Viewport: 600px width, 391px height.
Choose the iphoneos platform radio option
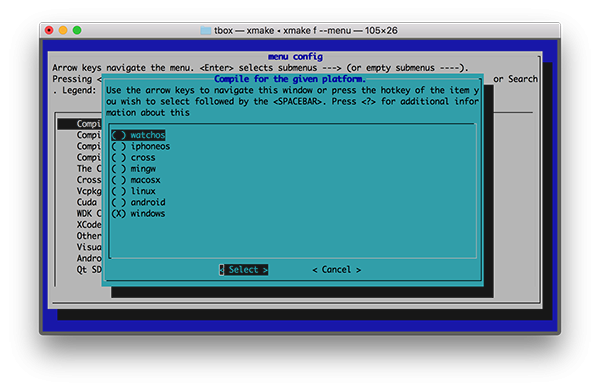(140, 146)
